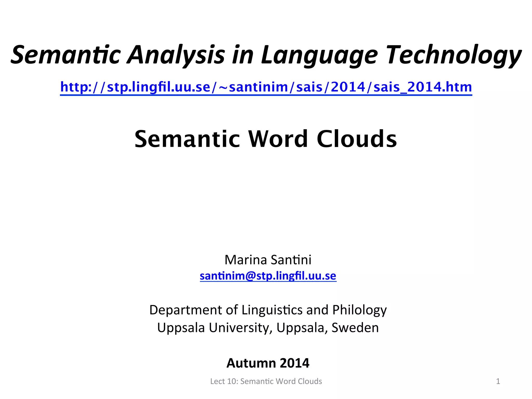Click the bold 'Autumn 2014' text

(x=268, y=363)
